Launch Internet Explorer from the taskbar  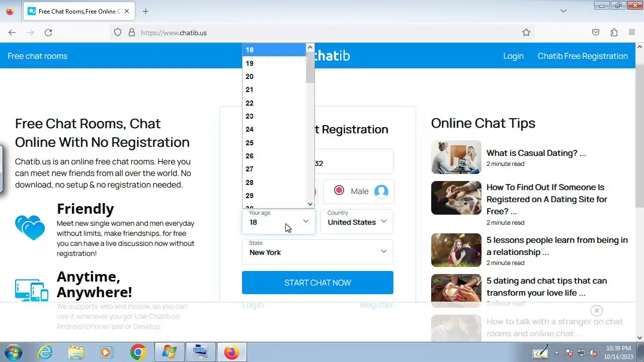(x=45, y=352)
